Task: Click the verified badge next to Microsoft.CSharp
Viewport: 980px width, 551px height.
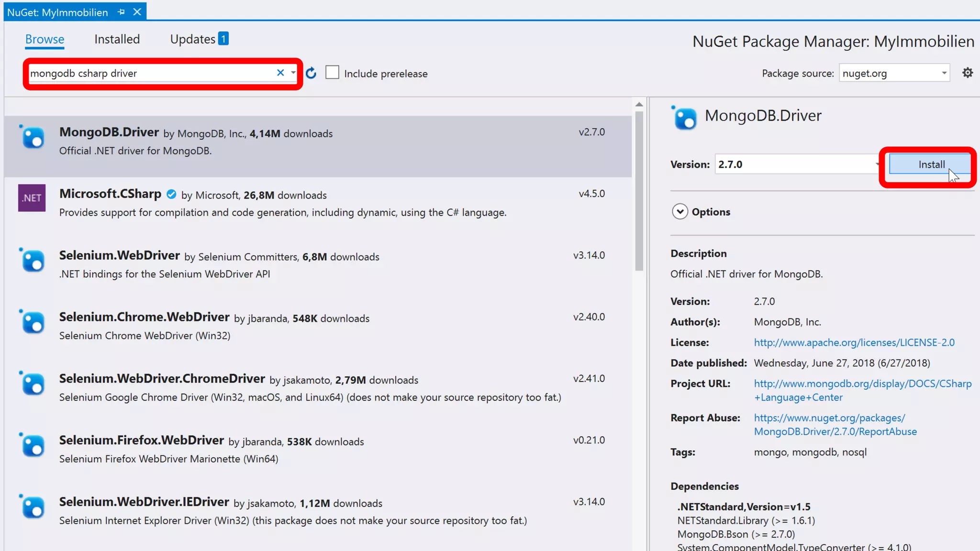Action: (x=171, y=194)
